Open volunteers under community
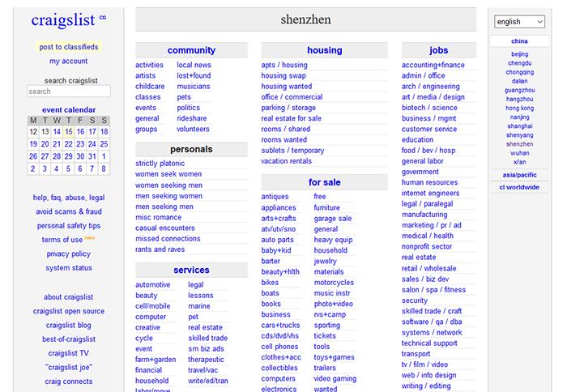 [193, 129]
